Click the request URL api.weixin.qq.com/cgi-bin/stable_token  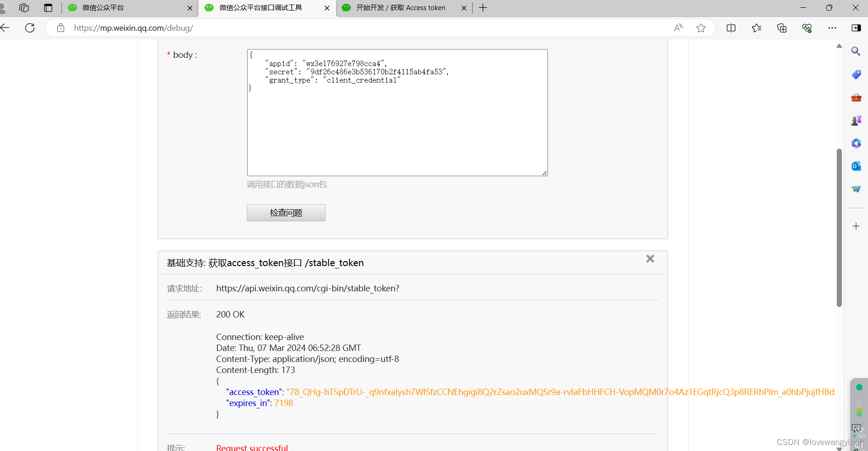[x=308, y=288]
